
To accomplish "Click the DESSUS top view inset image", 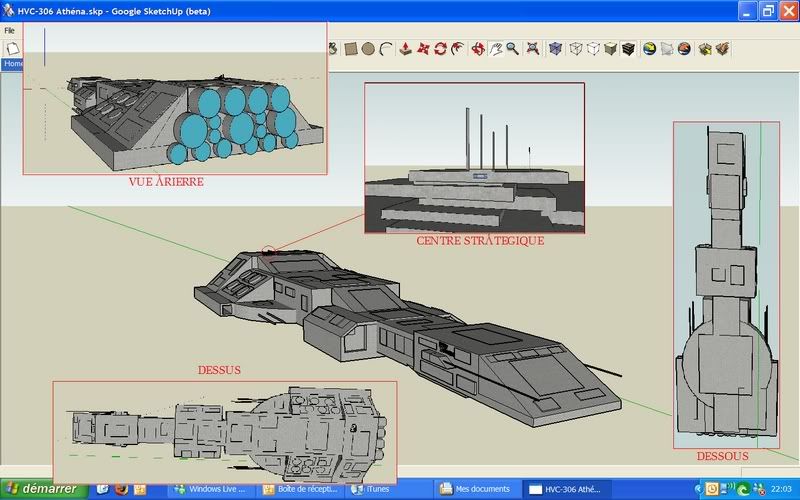I will pyautogui.click(x=225, y=432).
